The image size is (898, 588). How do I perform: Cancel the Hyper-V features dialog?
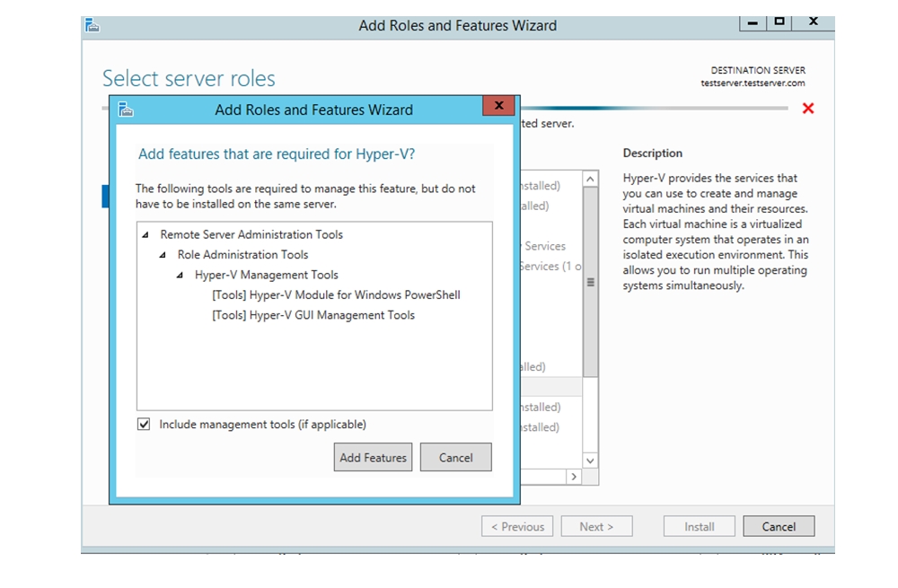(x=456, y=458)
